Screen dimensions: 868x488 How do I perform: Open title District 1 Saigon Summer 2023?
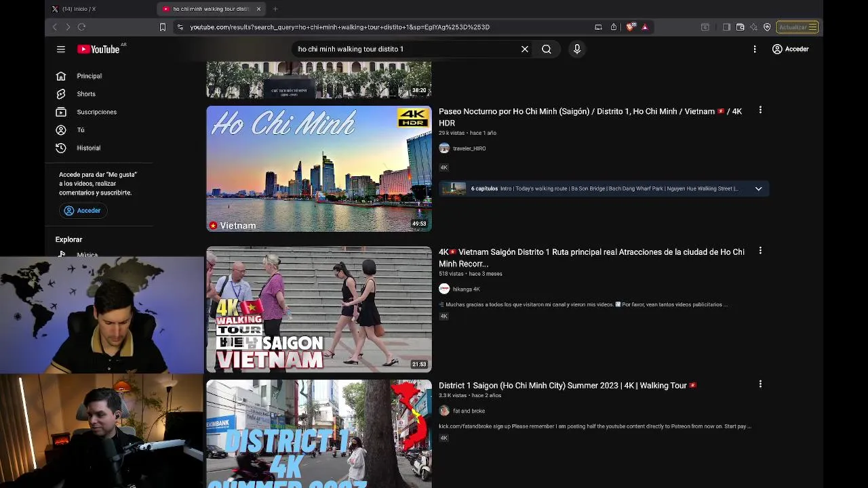568,386
